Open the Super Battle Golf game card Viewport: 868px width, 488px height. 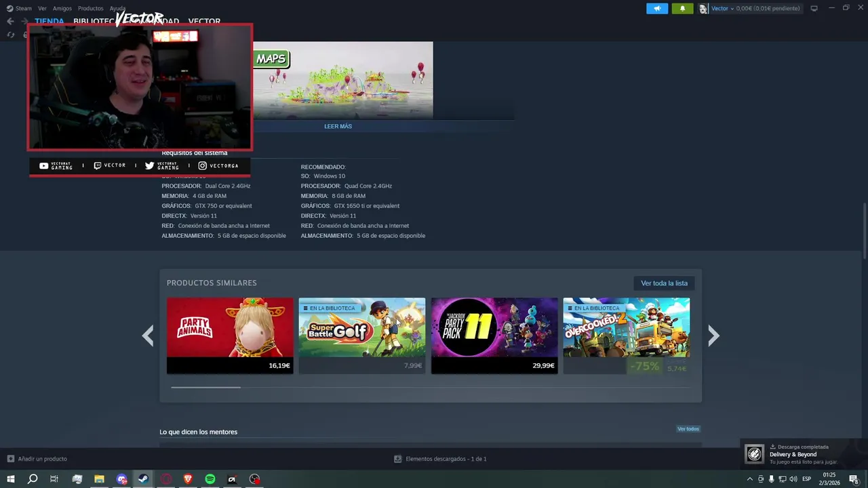[x=362, y=335]
